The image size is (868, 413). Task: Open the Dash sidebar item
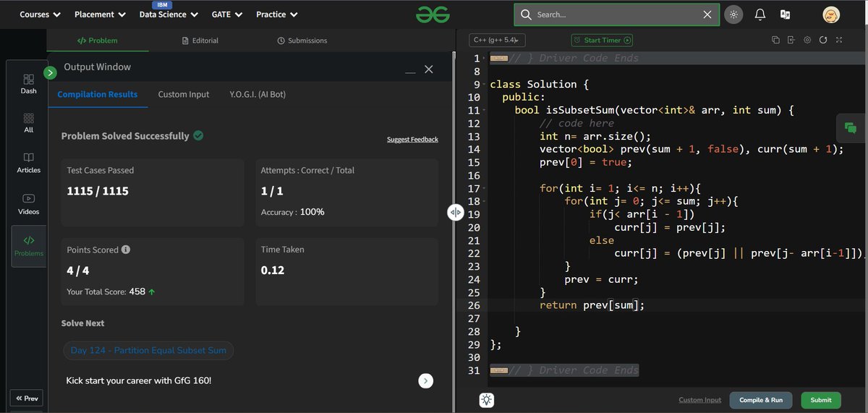[28, 84]
